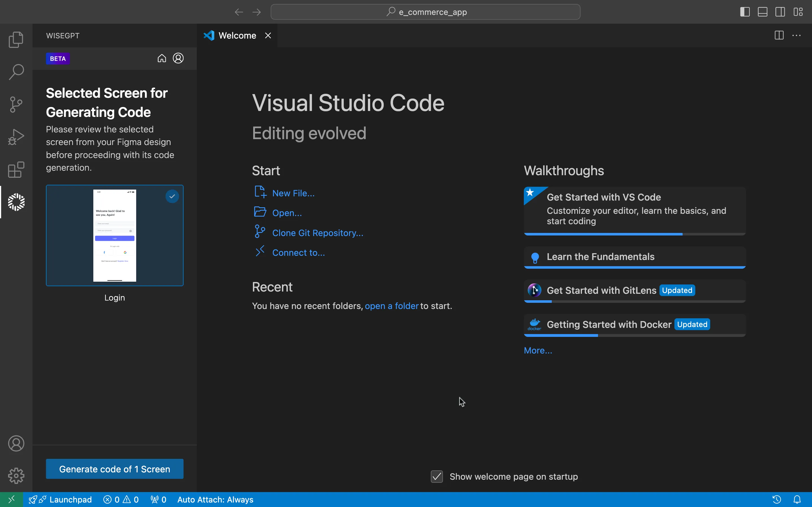The image size is (812, 507).
Task: Click the Run and Debug icon in activity bar
Action: coord(16,137)
